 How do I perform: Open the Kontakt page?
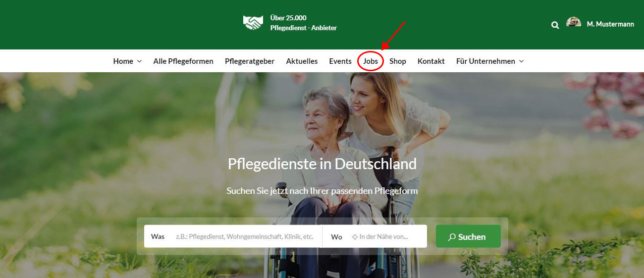[431, 61]
